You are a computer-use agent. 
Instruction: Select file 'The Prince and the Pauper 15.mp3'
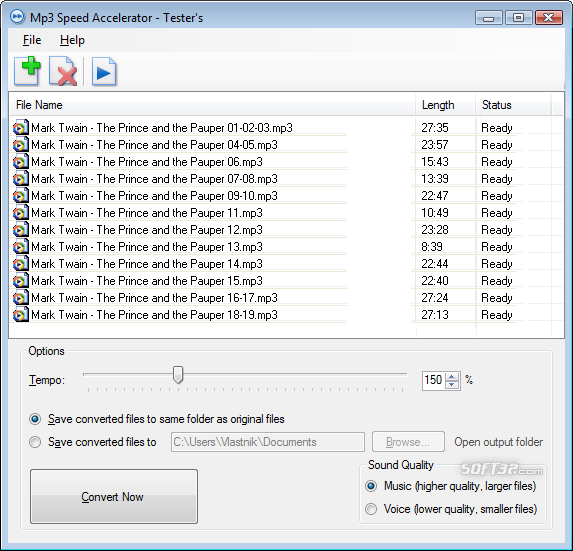[x=147, y=281]
